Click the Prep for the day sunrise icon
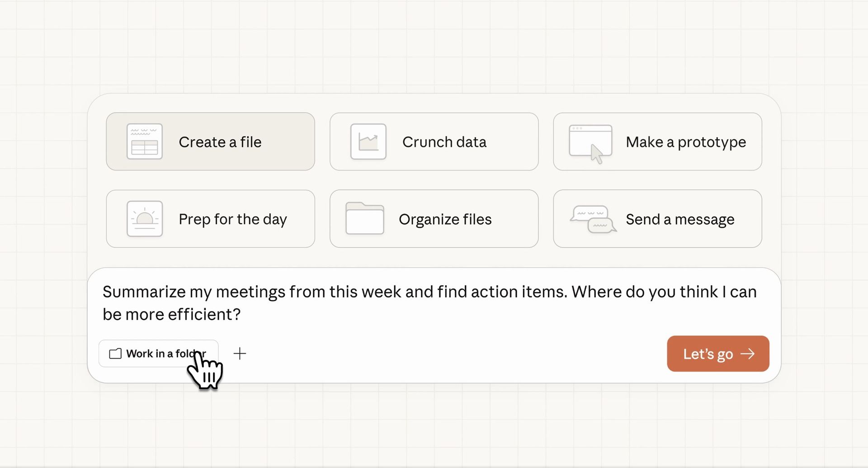 145,219
